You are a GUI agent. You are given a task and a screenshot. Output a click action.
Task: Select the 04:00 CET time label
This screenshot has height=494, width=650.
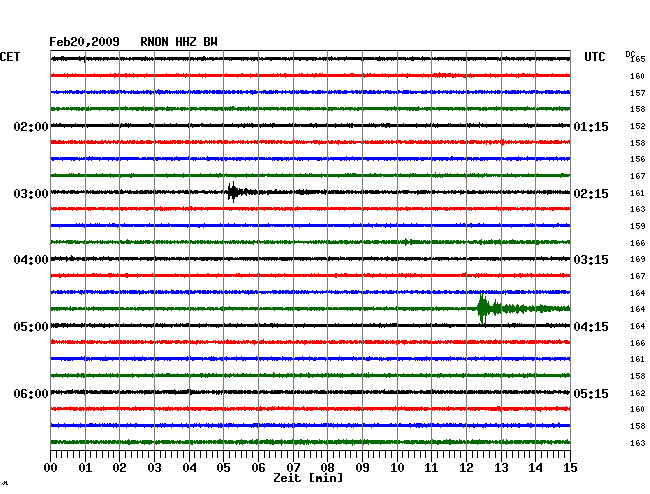point(31,260)
